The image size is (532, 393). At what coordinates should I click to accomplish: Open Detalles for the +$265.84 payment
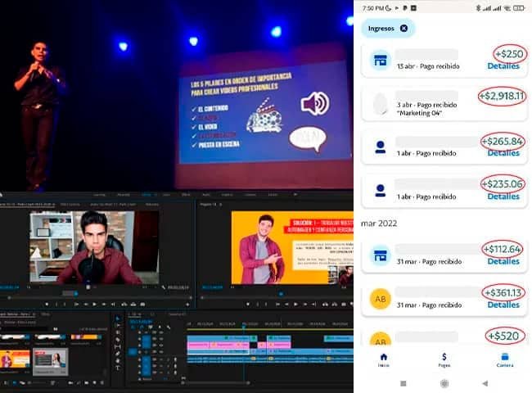pyautogui.click(x=503, y=153)
